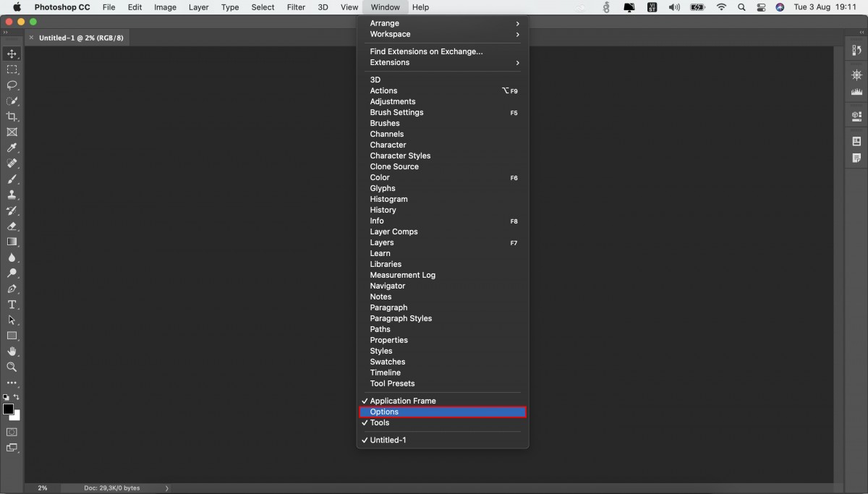Choose Character Styles menu entry

(443, 156)
